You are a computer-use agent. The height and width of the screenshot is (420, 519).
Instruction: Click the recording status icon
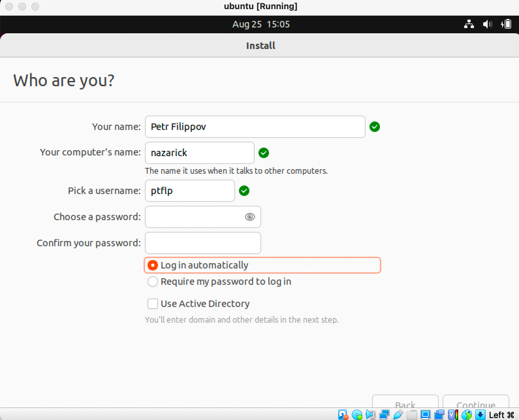(x=439, y=415)
